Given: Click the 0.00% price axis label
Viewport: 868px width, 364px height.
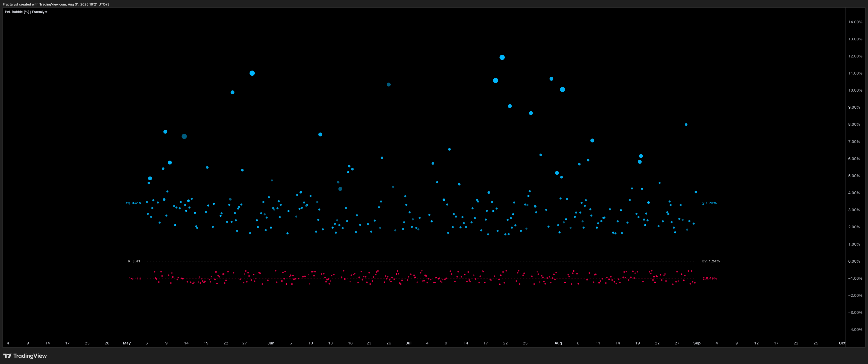Looking at the screenshot, I should (x=854, y=261).
